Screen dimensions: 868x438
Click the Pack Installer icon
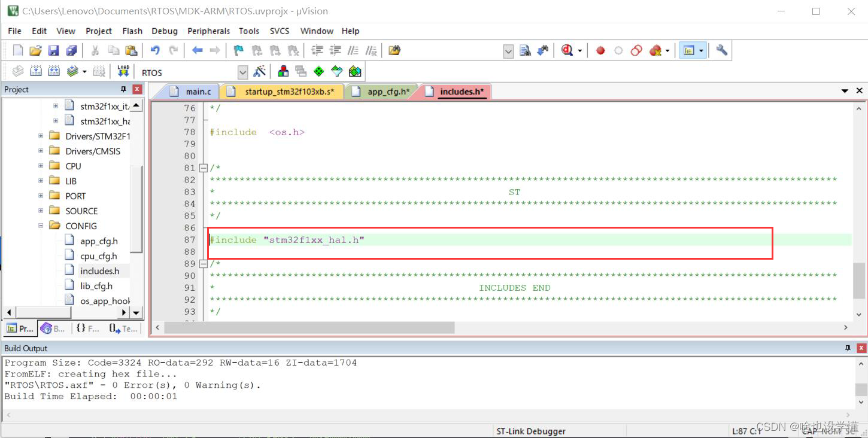click(x=355, y=71)
